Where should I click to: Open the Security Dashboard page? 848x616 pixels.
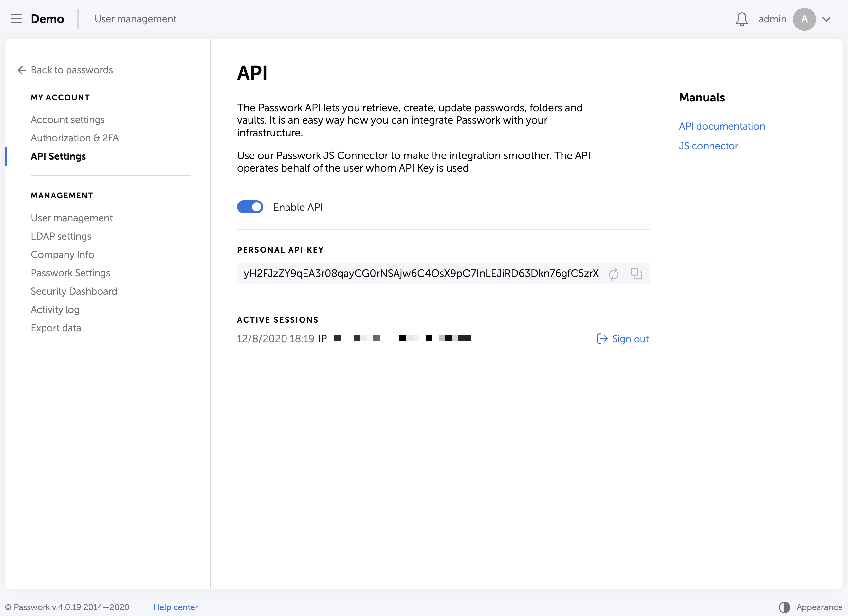[x=74, y=291]
